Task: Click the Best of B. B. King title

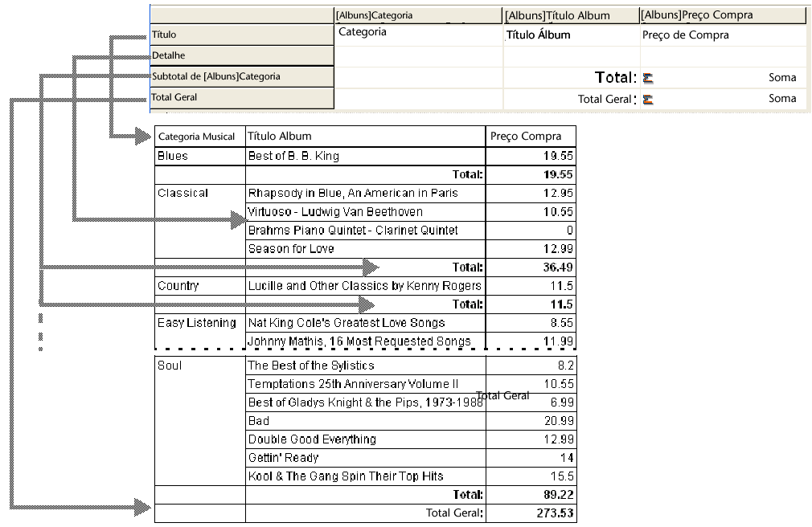Action: 293,157
